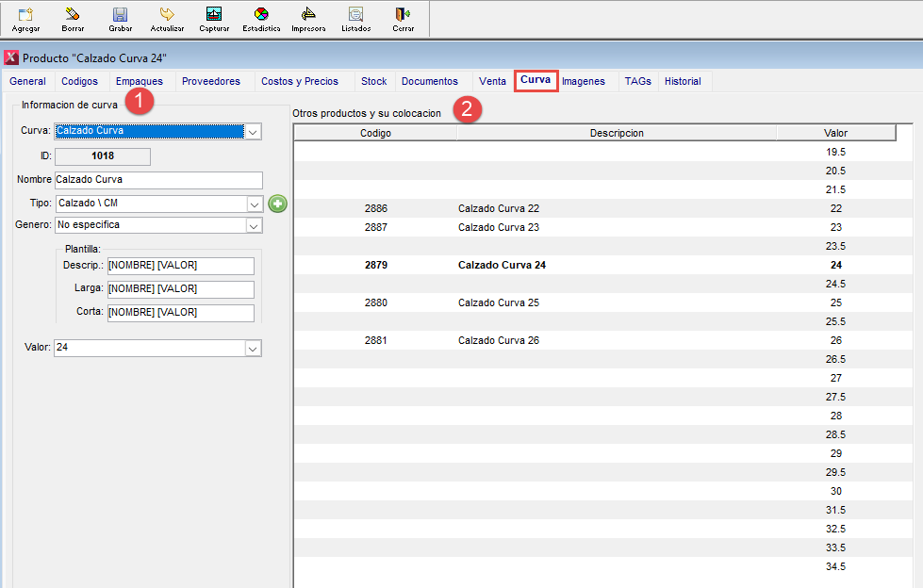The width and height of the screenshot is (923, 588).
Task: Click the Nombre text field
Action: [158, 179]
